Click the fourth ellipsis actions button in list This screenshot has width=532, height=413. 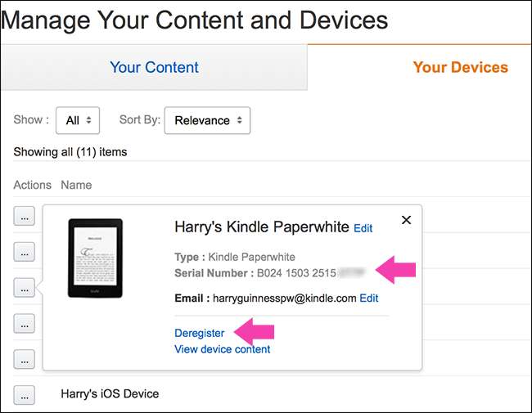25,322
